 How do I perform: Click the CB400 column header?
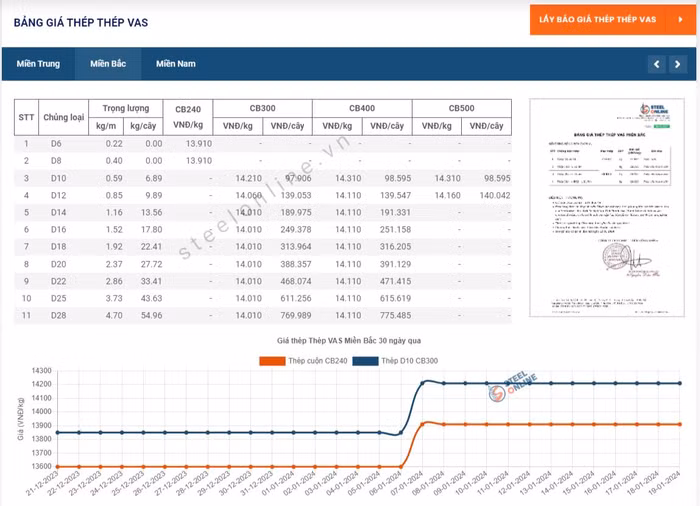coord(362,109)
